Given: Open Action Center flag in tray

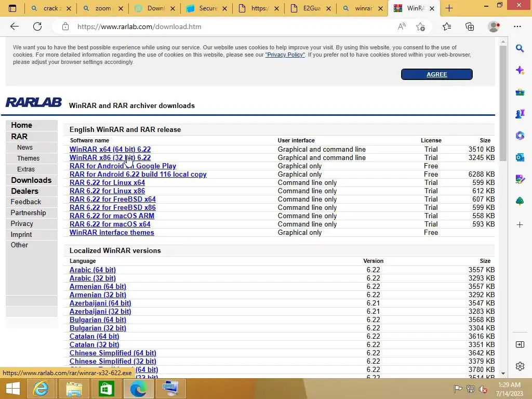Looking at the screenshot, I should (458, 389).
